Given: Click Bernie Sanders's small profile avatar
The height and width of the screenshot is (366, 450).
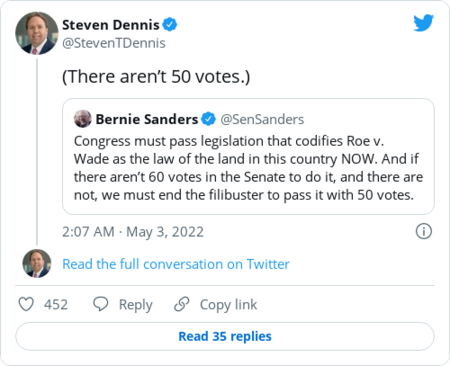Looking at the screenshot, I should pos(83,119).
